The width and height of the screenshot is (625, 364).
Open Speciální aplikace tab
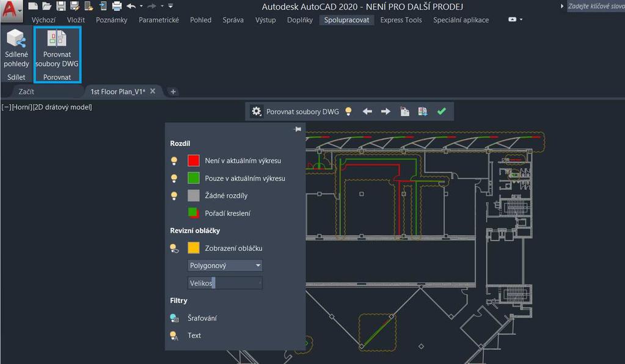point(461,20)
